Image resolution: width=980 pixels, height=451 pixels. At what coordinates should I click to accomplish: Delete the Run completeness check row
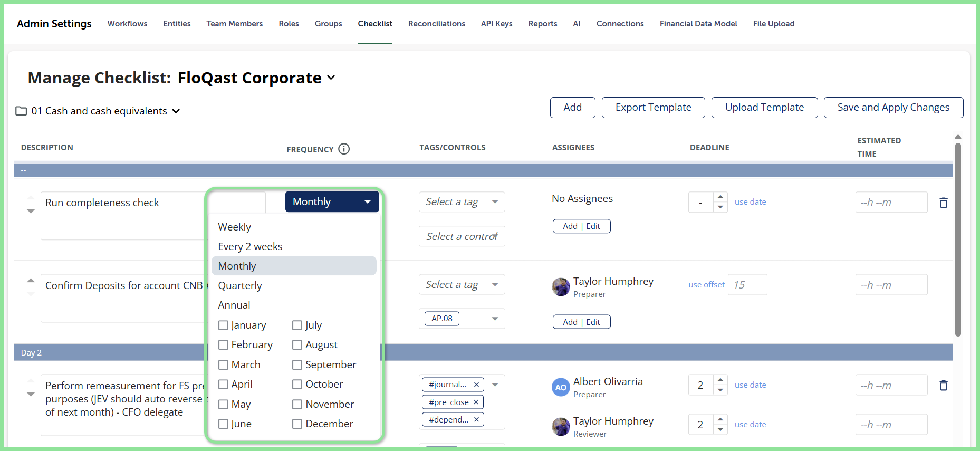944,203
